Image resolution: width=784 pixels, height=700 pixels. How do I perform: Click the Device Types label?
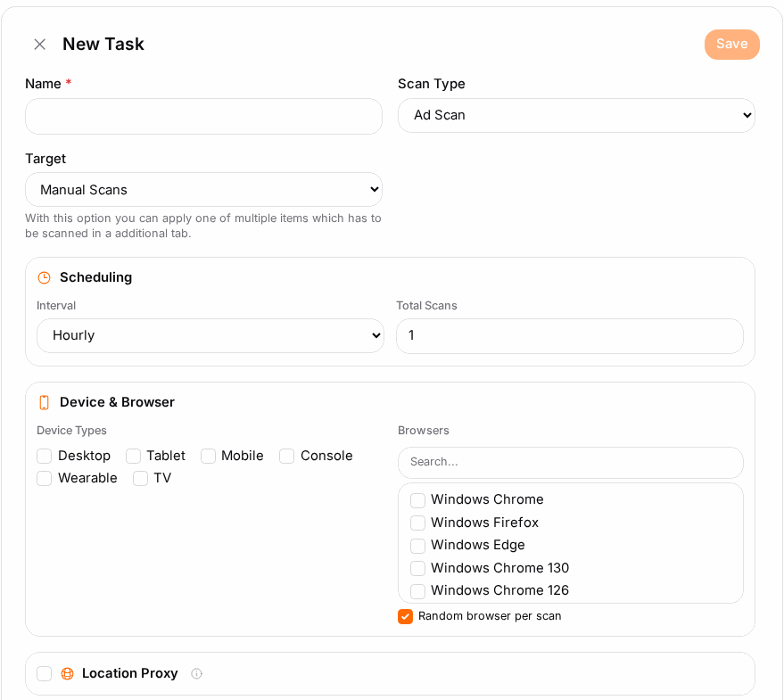(x=71, y=431)
